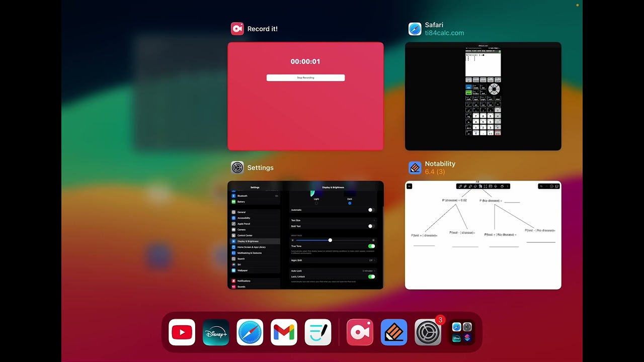Toggle the Automatic appearance switch in Settings
The height and width of the screenshot is (362, 644).
tap(371, 210)
